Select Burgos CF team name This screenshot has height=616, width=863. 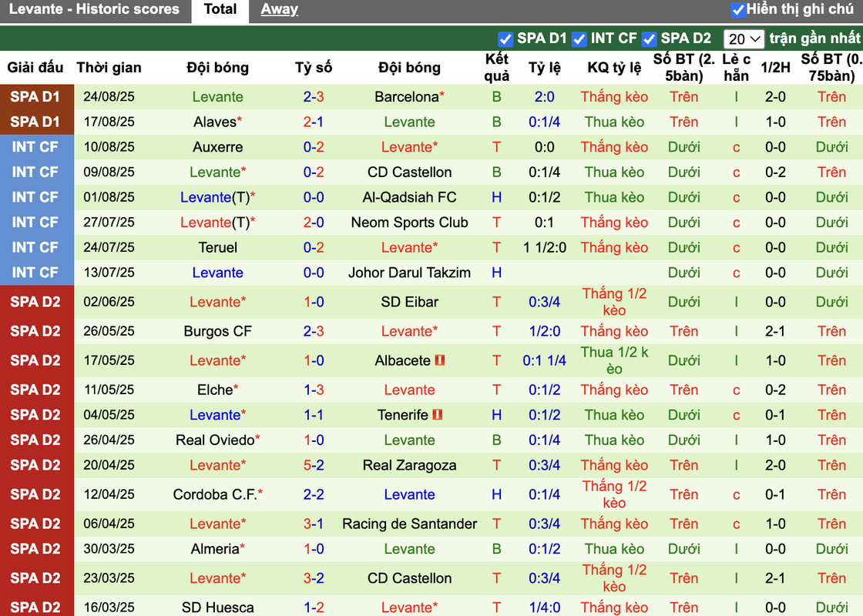coord(217,331)
